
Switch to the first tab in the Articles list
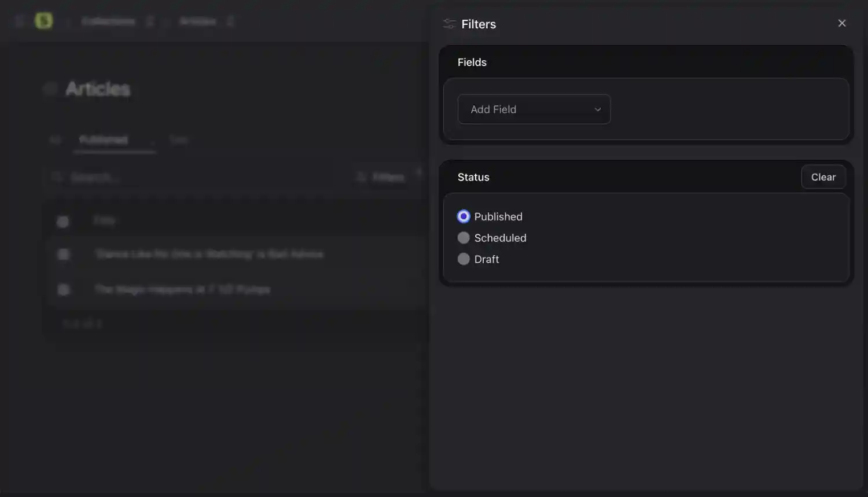(x=55, y=139)
